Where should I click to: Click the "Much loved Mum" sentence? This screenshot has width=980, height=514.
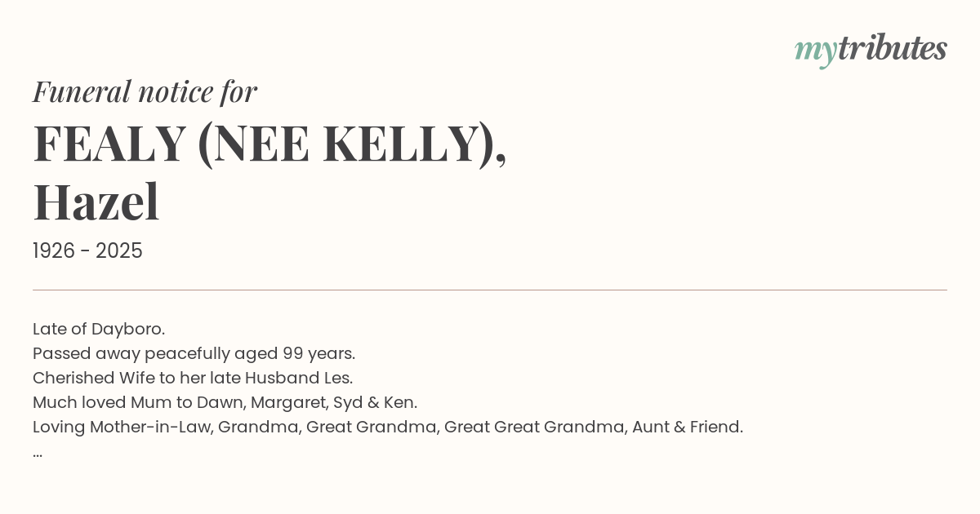[x=225, y=402]
